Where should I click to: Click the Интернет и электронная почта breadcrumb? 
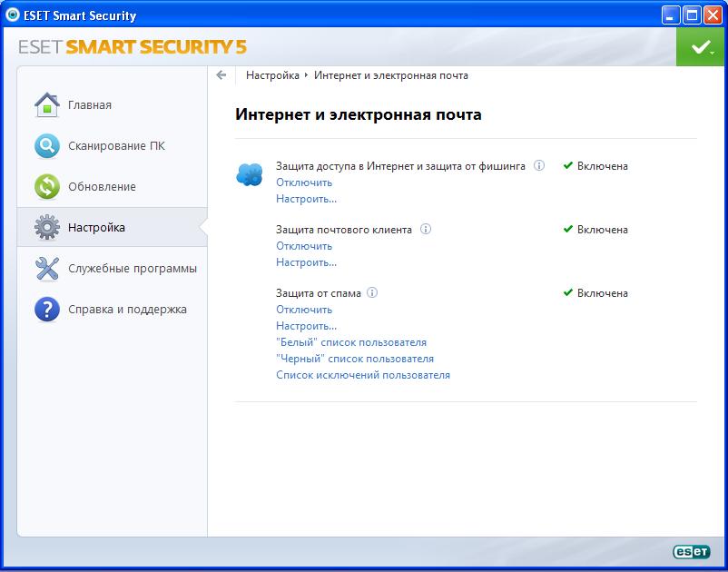391,75
